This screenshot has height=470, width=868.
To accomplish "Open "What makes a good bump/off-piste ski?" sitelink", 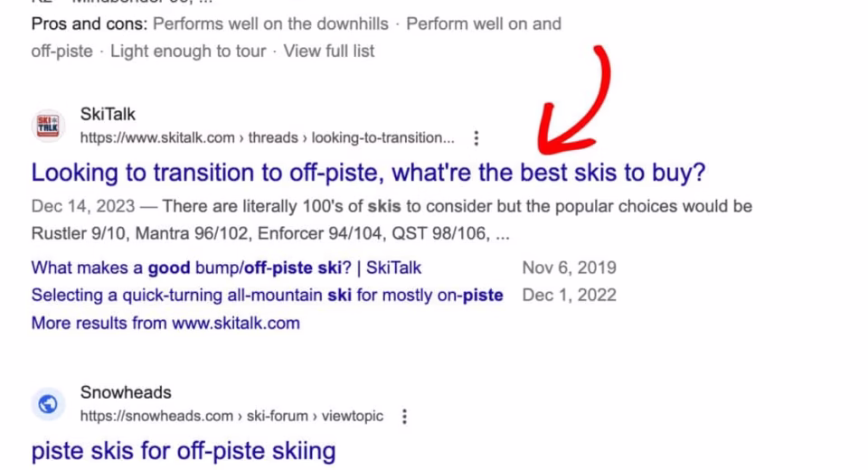I will [226, 268].
